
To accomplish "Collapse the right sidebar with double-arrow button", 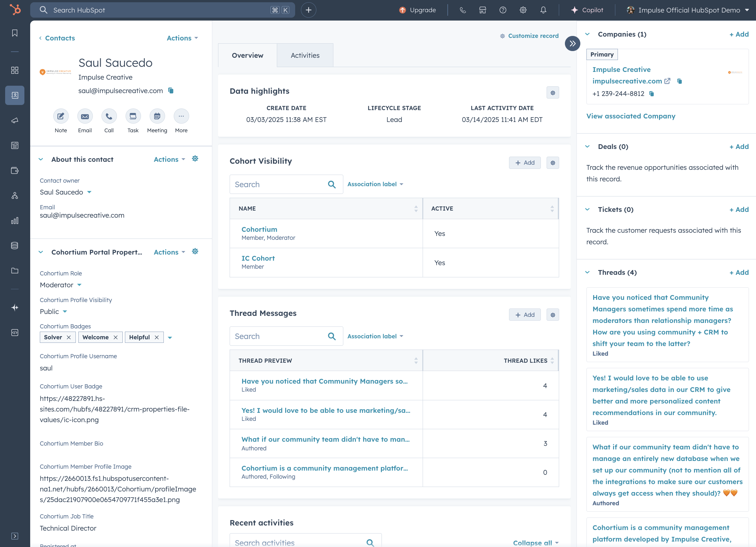I will click(x=573, y=43).
